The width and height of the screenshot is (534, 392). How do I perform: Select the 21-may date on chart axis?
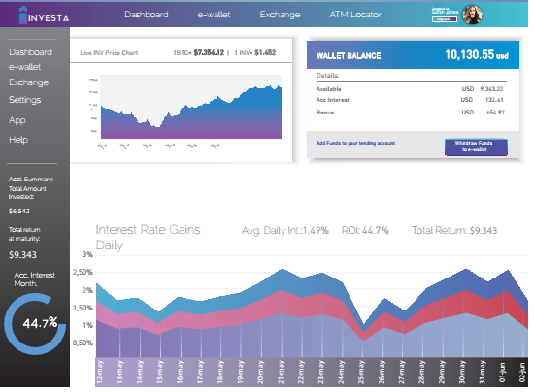(281, 373)
